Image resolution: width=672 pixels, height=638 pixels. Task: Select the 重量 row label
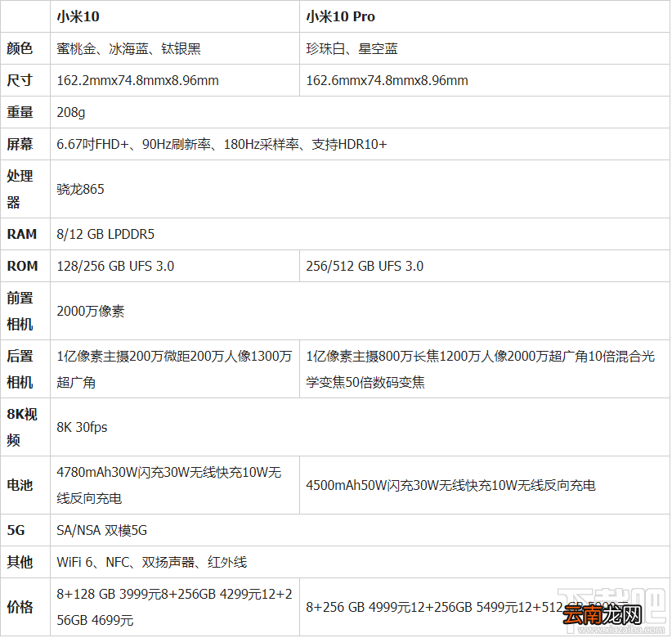(20, 112)
